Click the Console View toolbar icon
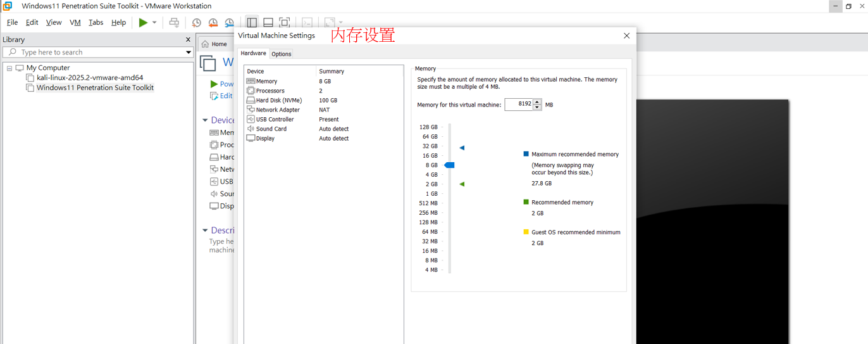The height and width of the screenshot is (344, 868). point(307,23)
